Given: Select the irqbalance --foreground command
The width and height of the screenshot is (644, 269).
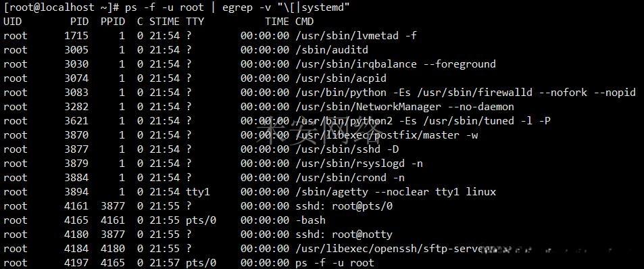Looking at the screenshot, I should [395, 64].
